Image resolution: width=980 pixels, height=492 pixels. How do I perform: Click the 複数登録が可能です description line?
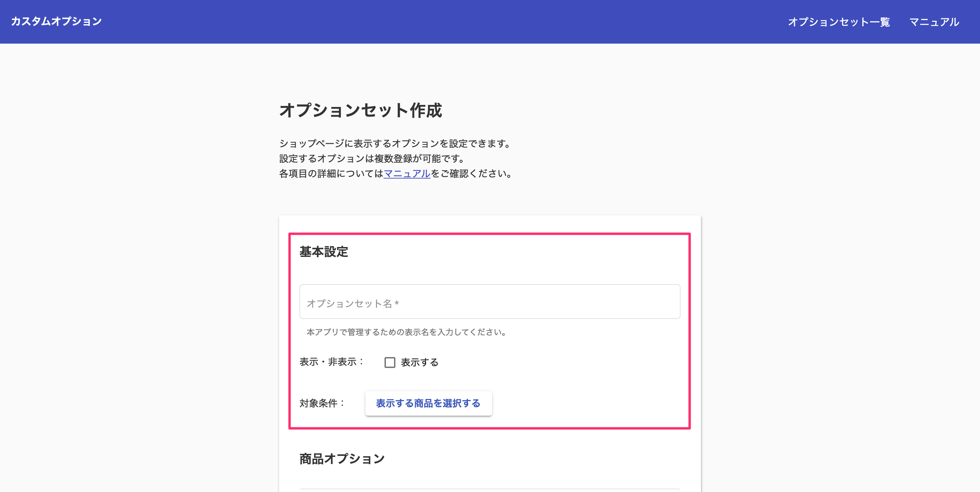click(x=372, y=158)
